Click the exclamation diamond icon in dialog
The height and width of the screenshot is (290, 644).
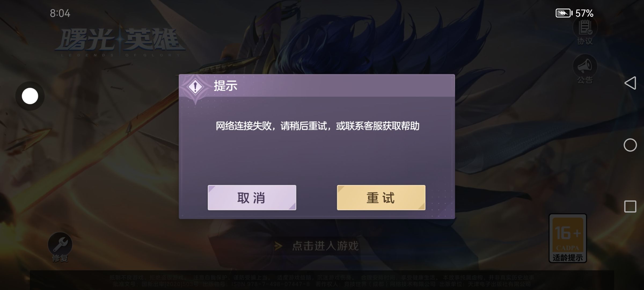[x=195, y=86]
